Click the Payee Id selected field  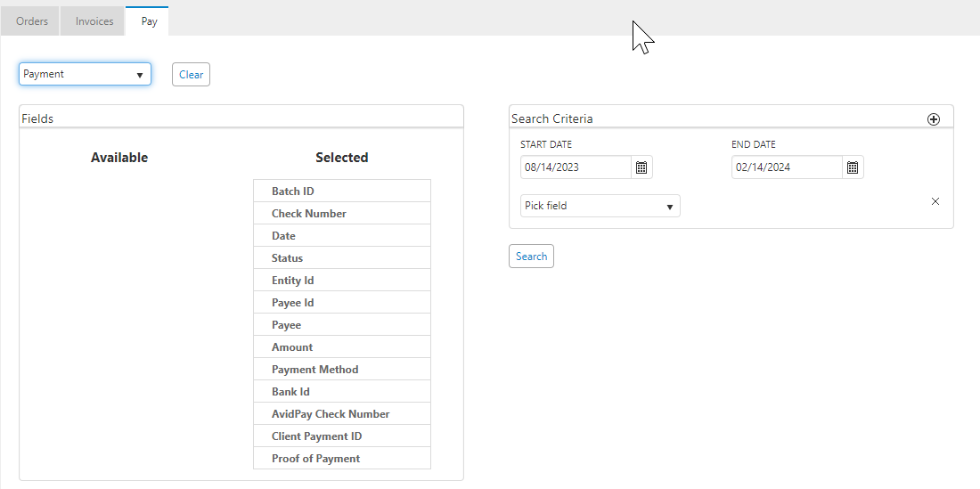(342, 303)
